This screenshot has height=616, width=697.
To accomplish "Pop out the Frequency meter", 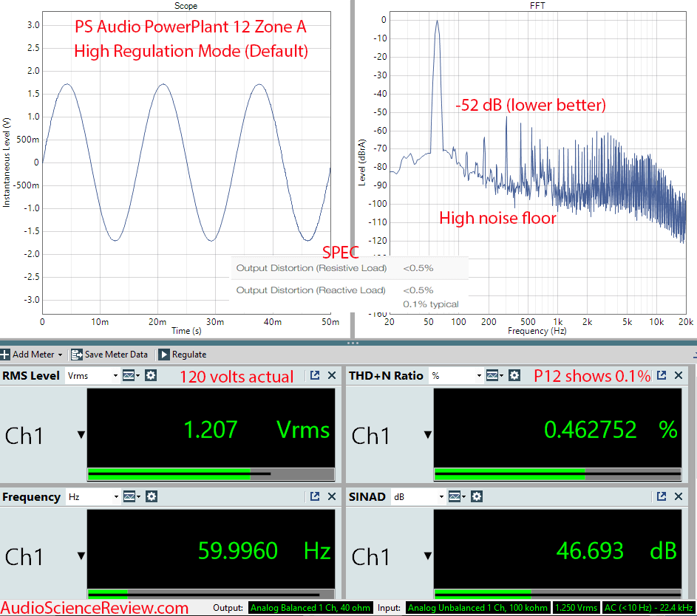I will [x=315, y=496].
